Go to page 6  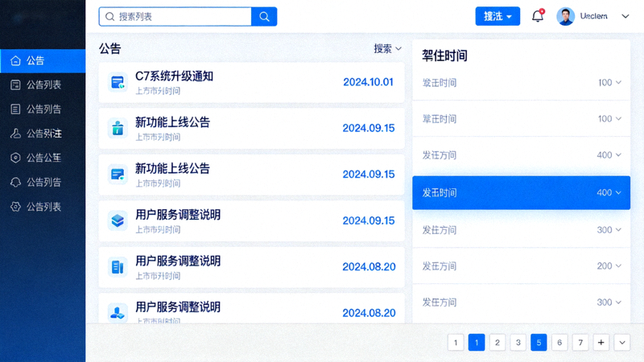coord(559,343)
